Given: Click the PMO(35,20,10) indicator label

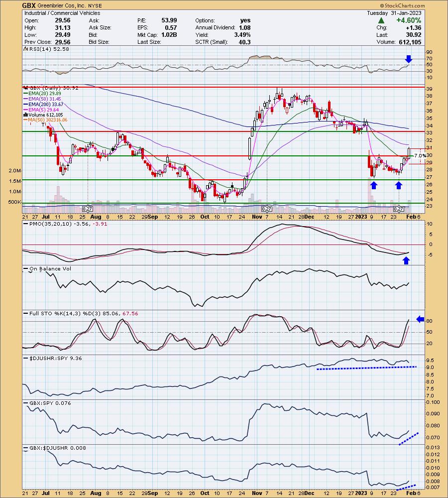Looking at the screenshot, I should 65,224.
